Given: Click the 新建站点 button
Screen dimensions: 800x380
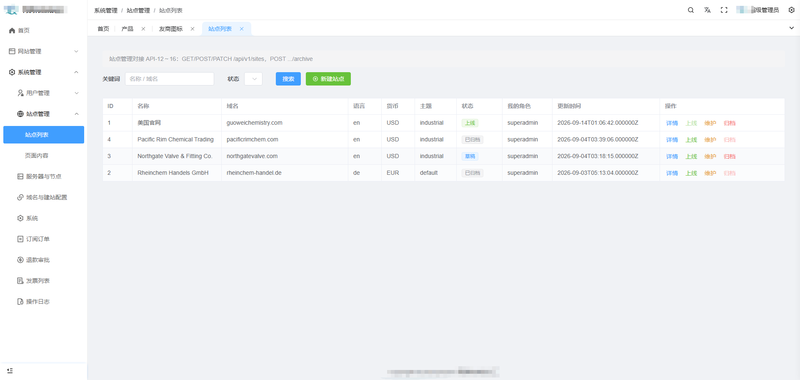Looking at the screenshot, I should click(x=328, y=79).
